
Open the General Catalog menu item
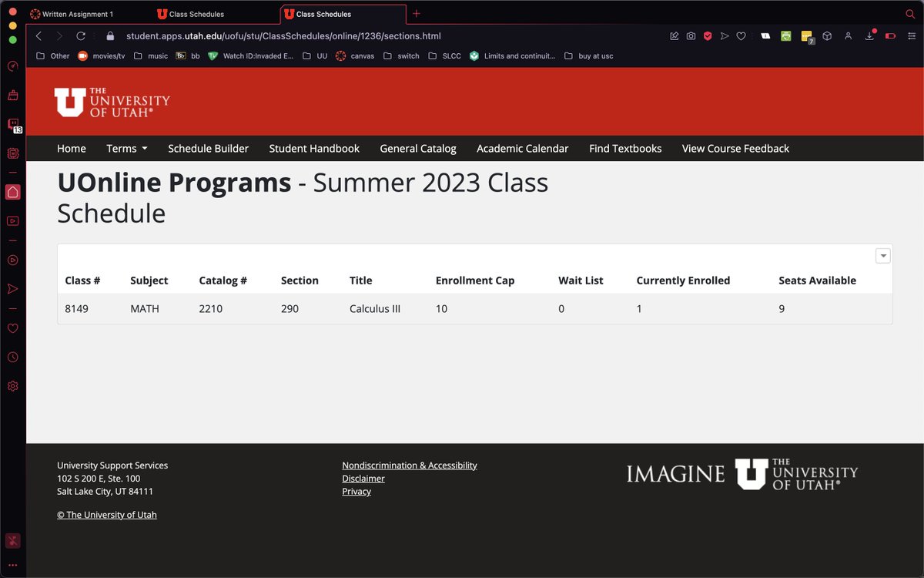418,149
